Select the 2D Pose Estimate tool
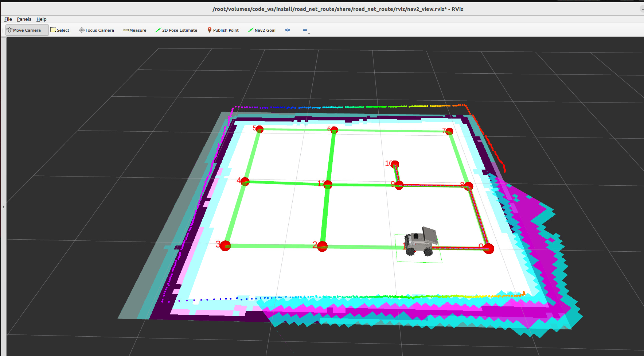Screen dimensions: 644x356 click(176, 30)
